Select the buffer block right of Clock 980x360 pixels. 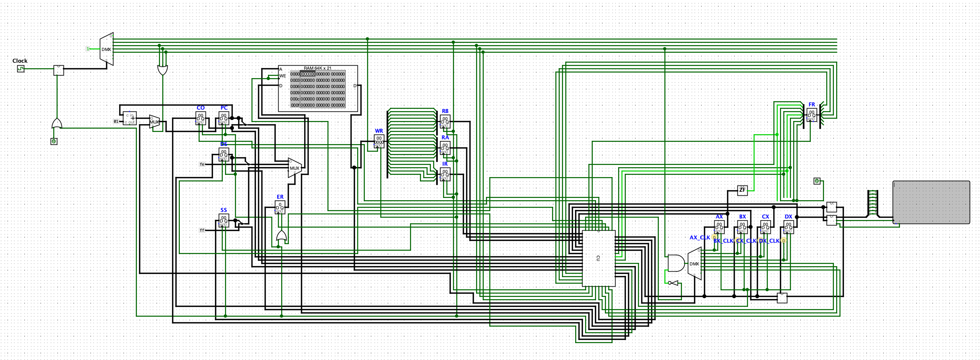coord(59,70)
